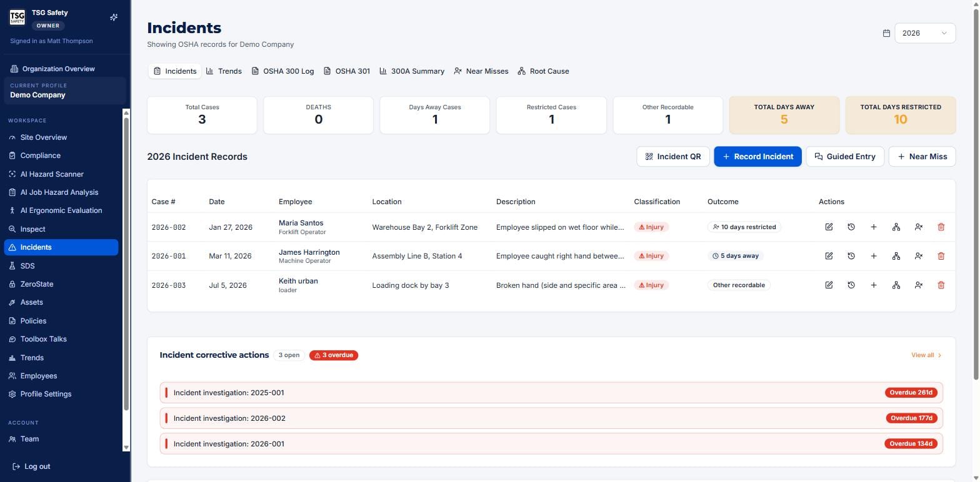The height and width of the screenshot is (482, 980).
Task: Open AI Hazard Scanner
Action: click(61, 174)
